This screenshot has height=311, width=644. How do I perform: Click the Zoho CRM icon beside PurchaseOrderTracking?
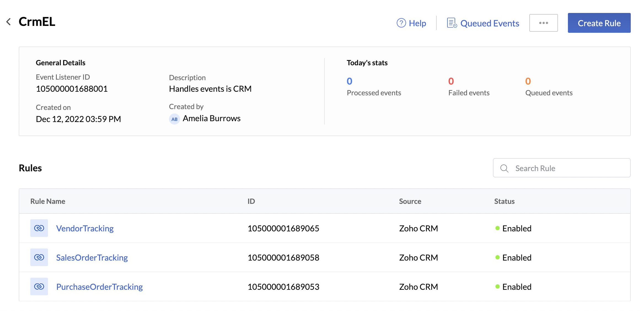point(39,286)
